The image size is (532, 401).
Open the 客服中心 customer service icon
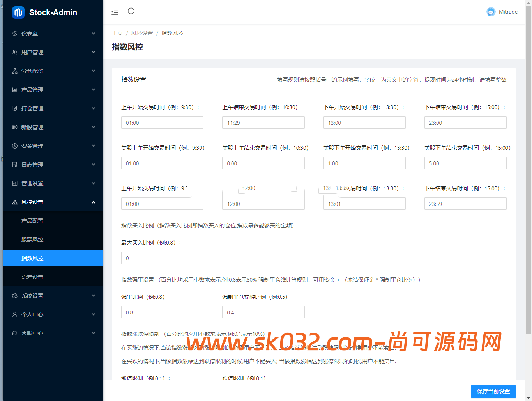pos(15,333)
